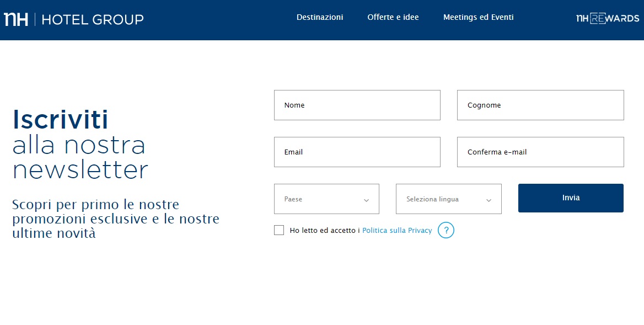This screenshot has width=644, height=325.
Task: Click the 'Iscriviti' heading text
Action: click(61, 120)
